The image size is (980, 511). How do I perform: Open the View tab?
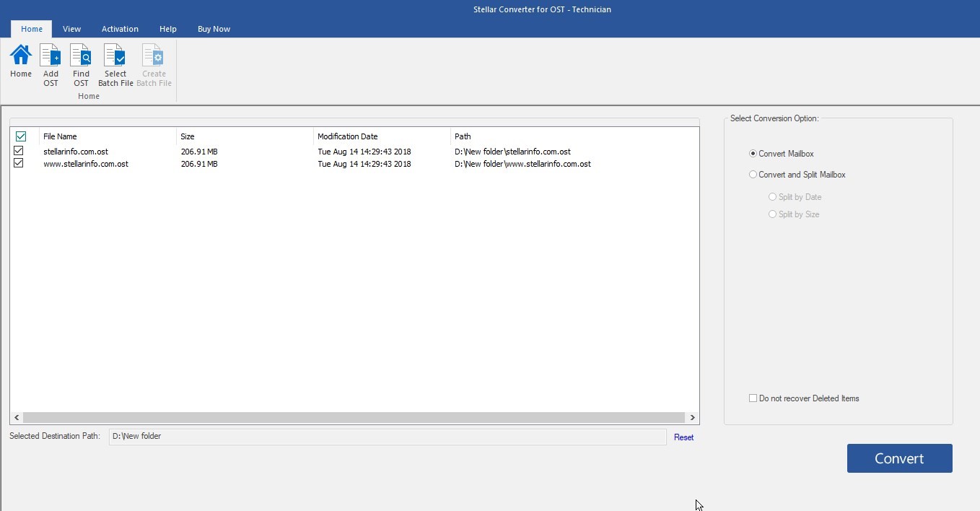[71, 29]
